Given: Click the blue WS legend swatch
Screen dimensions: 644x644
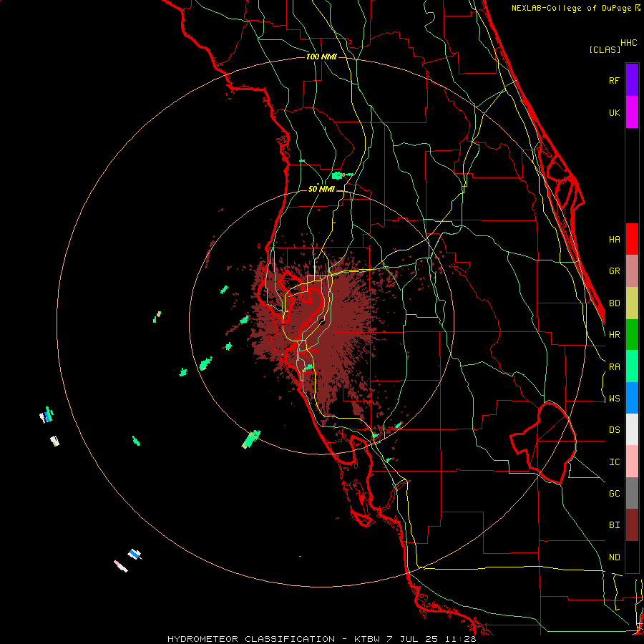Looking at the screenshot, I should pos(632,398).
